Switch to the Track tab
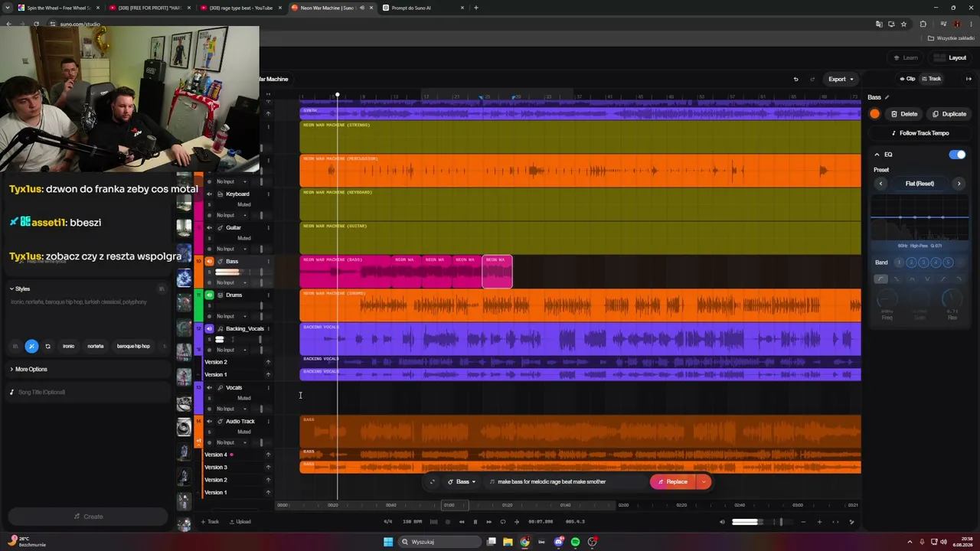980x551 pixels. tap(932, 79)
